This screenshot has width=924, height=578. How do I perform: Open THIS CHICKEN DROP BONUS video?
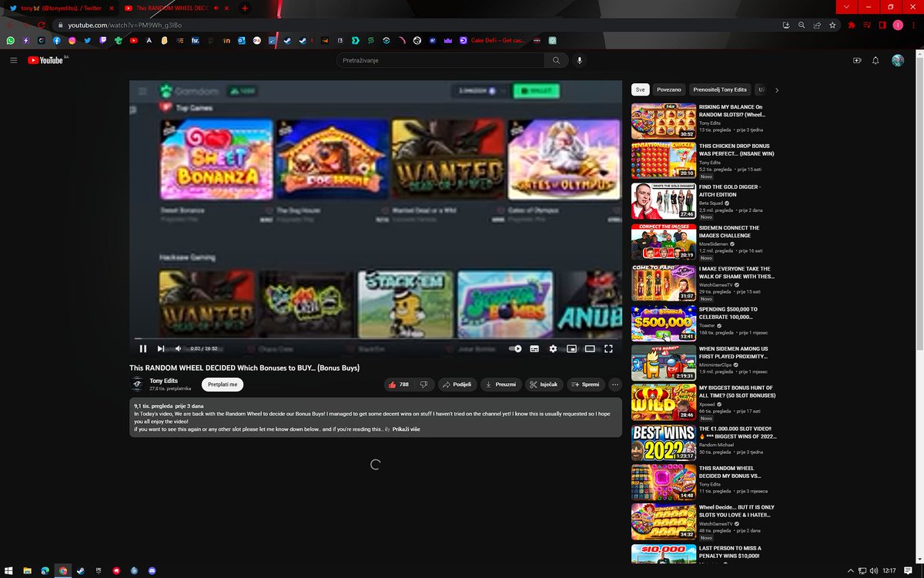tap(663, 161)
